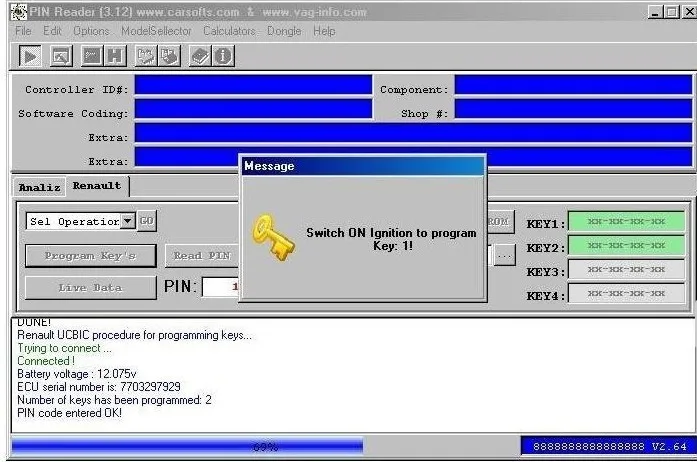Click the read-from-chip toolbar icon
The image size is (697, 462).
[146, 56]
